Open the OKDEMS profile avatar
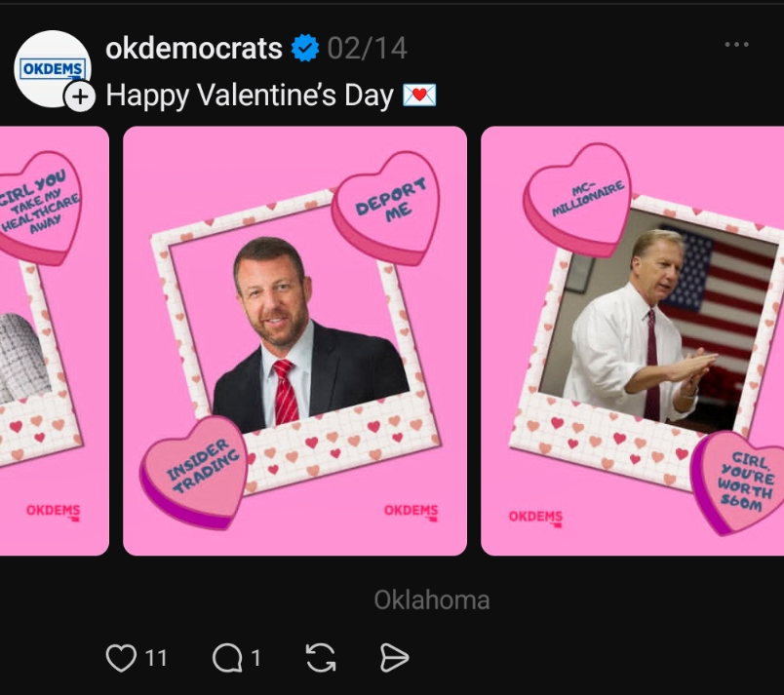 51,67
